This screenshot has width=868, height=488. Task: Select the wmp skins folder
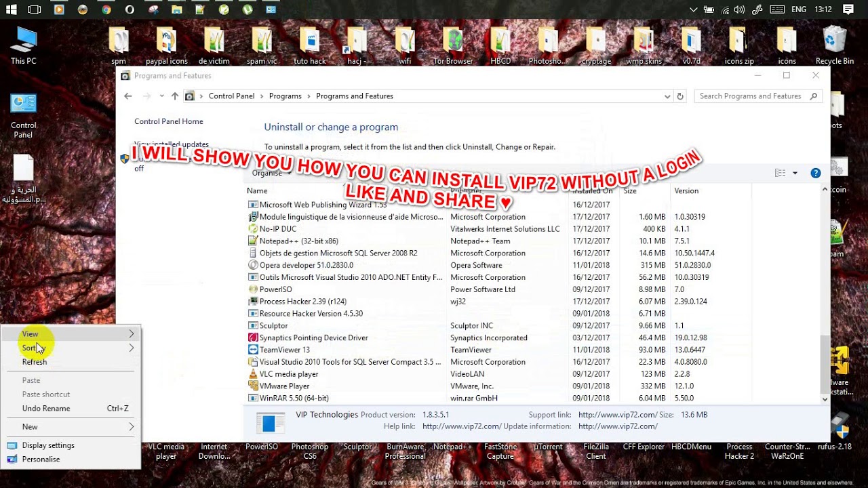pyautogui.click(x=644, y=45)
